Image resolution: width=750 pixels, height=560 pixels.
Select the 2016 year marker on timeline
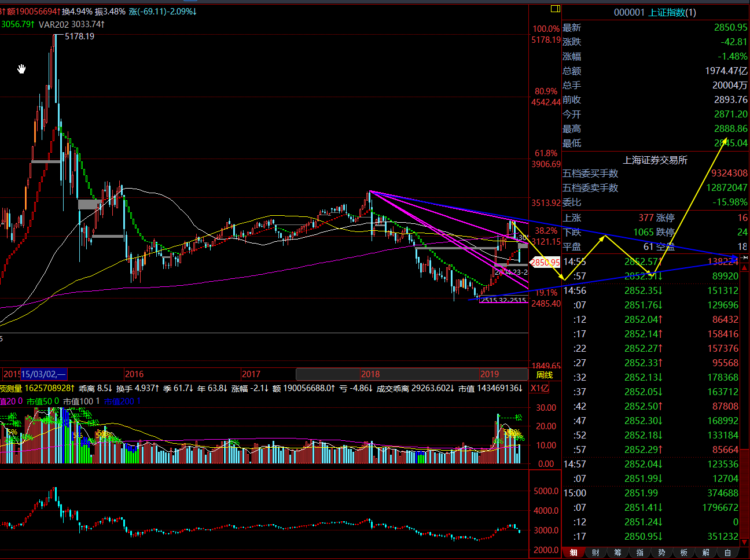tap(134, 374)
